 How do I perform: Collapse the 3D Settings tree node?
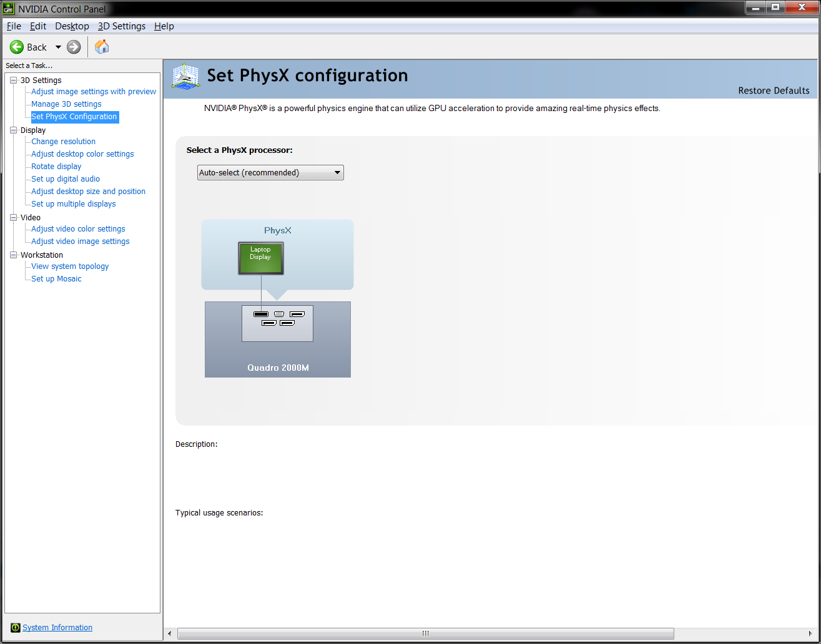[x=14, y=80]
